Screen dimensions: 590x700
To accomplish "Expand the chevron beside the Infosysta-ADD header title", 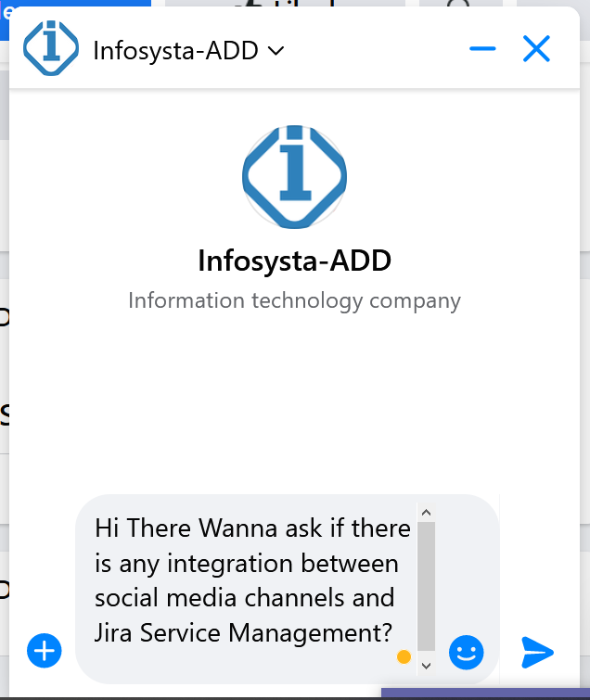I will pyautogui.click(x=276, y=50).
